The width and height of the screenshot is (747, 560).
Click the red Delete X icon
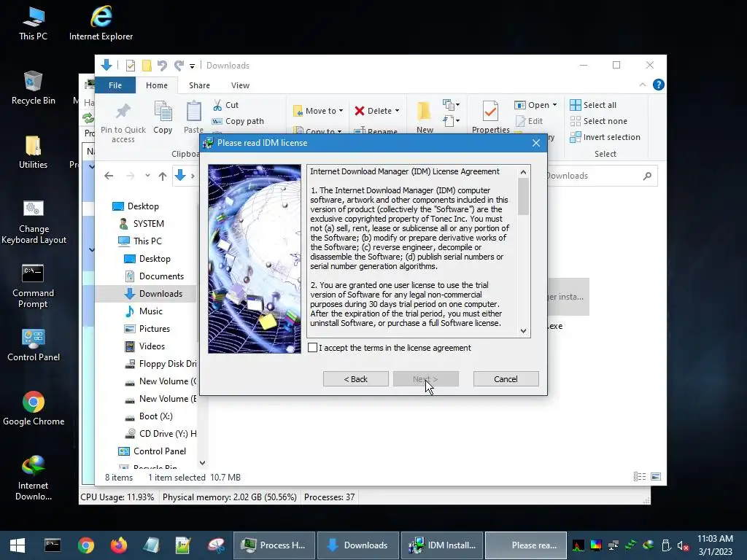click(359, 111)
